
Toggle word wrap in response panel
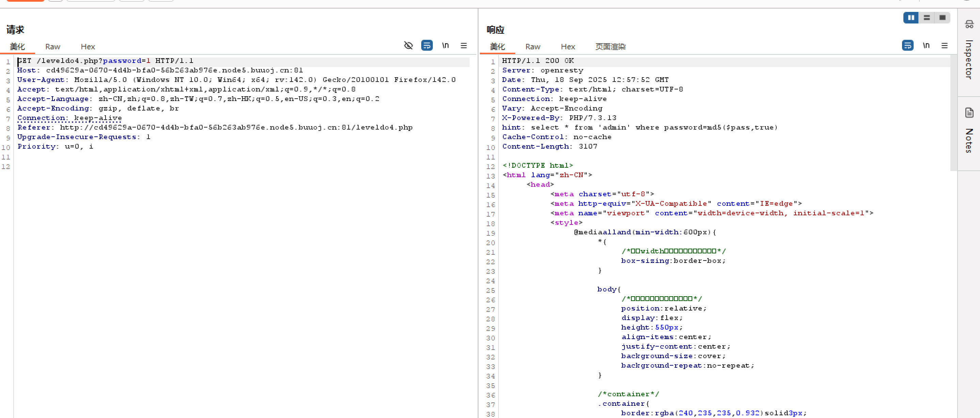pos(908,45)
